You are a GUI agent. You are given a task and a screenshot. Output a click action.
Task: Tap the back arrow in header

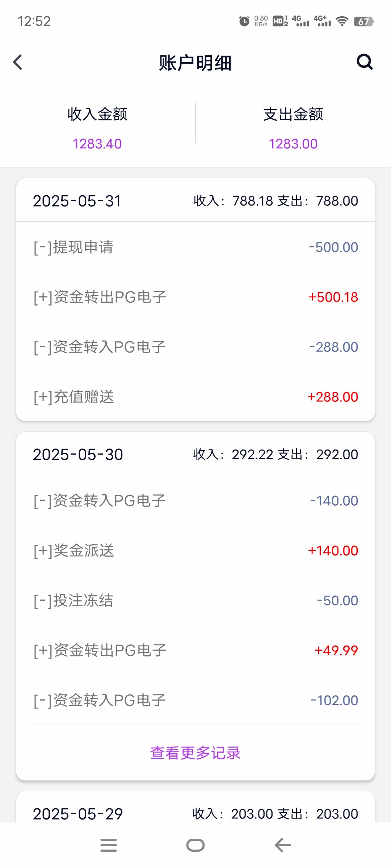[x=18, y=62]
